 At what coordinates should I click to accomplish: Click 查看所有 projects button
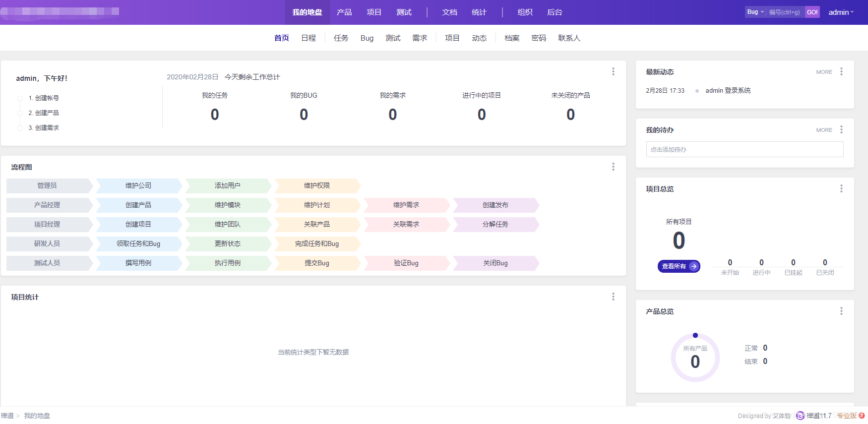pyautogui.click(x=679, y=266)
